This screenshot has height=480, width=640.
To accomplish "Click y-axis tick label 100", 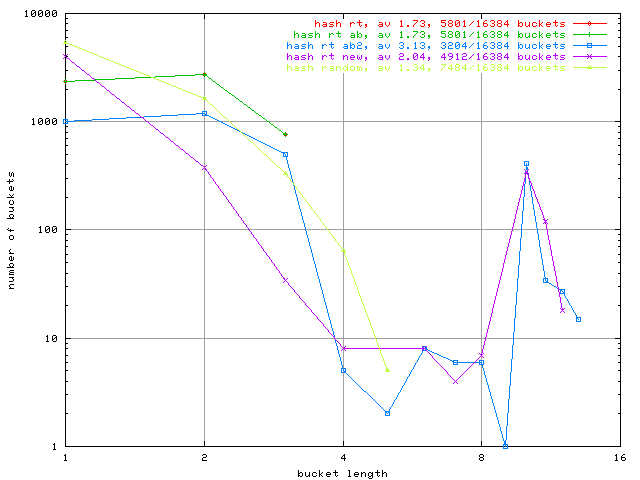I will click(48, 229).
